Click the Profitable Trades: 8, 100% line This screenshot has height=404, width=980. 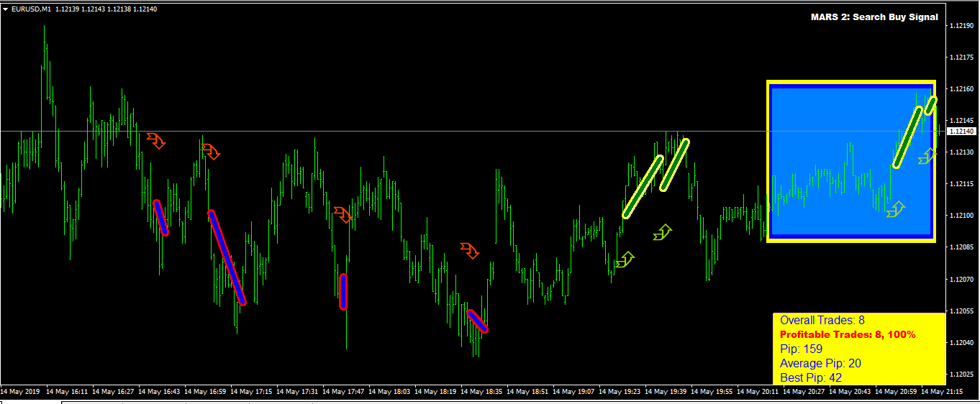tap(848, 335)
